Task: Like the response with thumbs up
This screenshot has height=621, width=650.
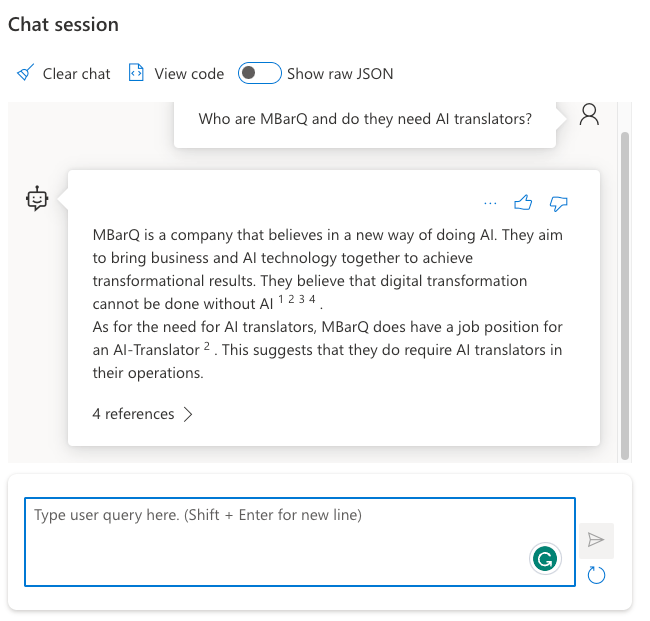Action: [x=522, y=203]
